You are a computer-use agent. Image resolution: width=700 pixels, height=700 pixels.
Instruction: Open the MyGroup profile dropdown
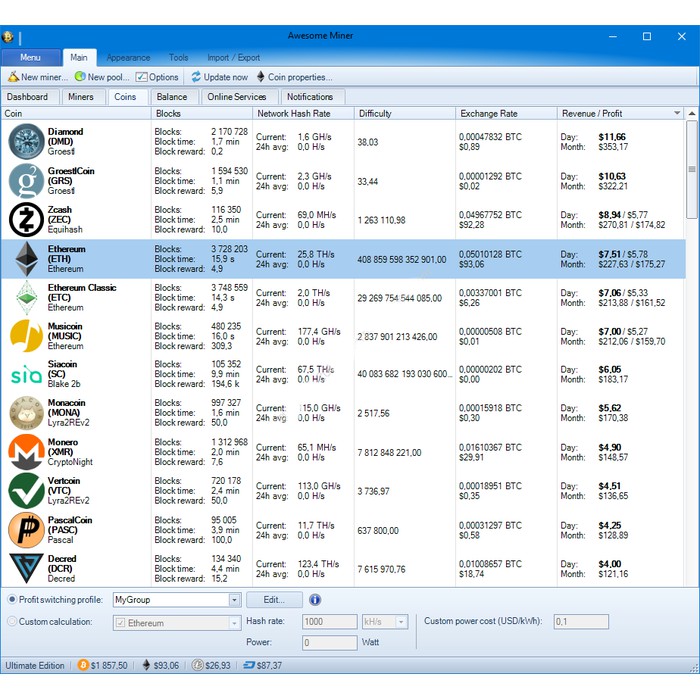235,600
